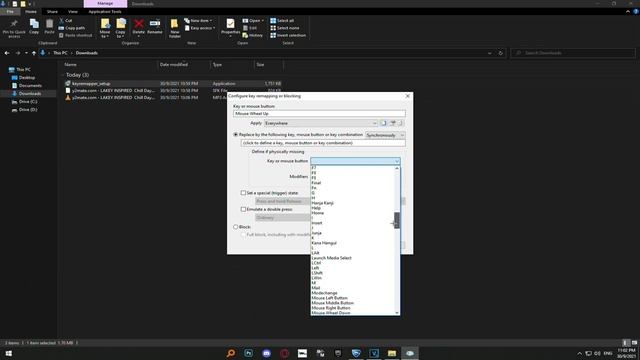Image resolution: width=640 pixels, height=360 pixels.
Task: Select Documents in navigation pane
Action: point(30,86)
